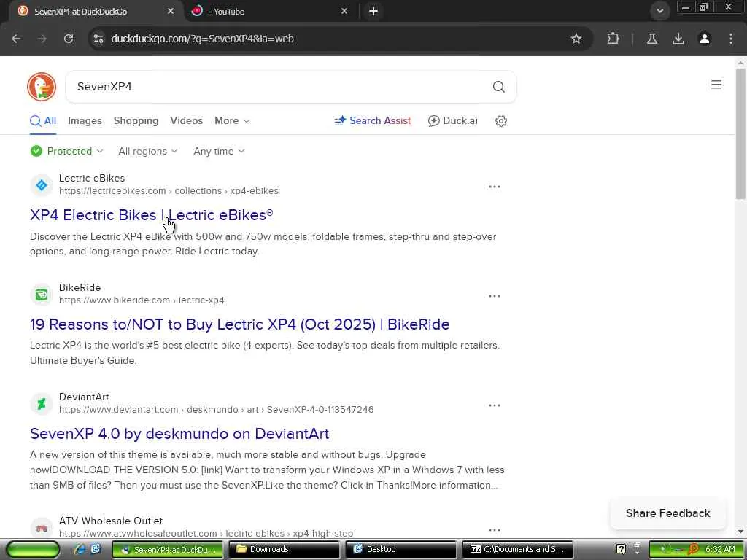Click the taskbar clock showing 6:32 AM
This screenshot has width=747, height=560.
720,550
